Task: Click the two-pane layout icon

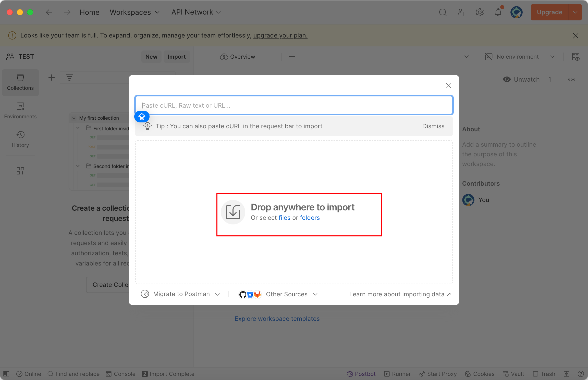Action: tap(567, 374)
